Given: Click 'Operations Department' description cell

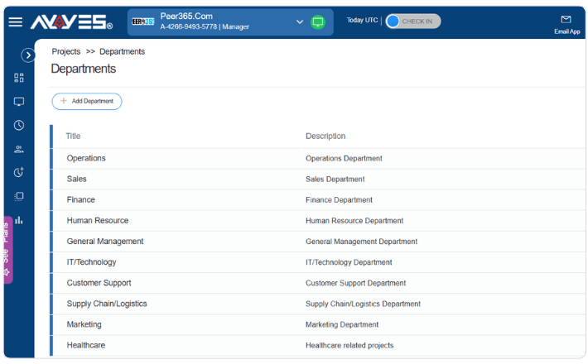Looking at the screenshot, I should (x=344, y=158).
